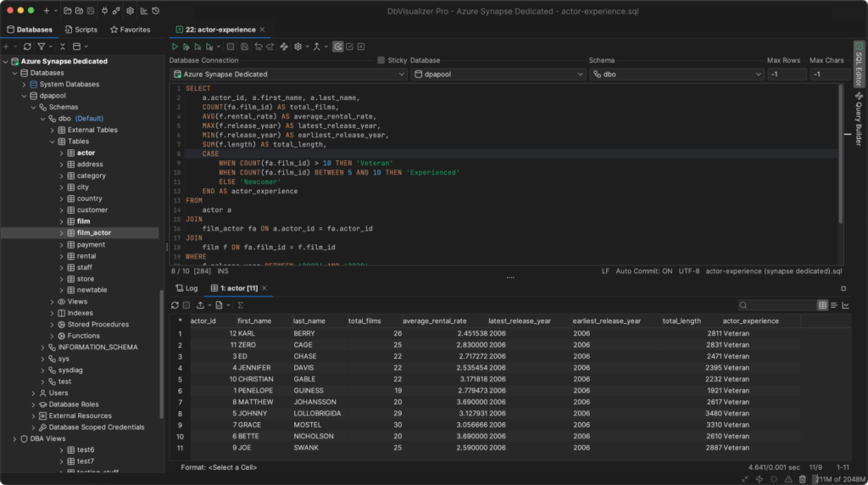The height and width of the screenshot is (485, 868).
Task: Open the filter icon in Databases panel
Action: tap(41, 46)
